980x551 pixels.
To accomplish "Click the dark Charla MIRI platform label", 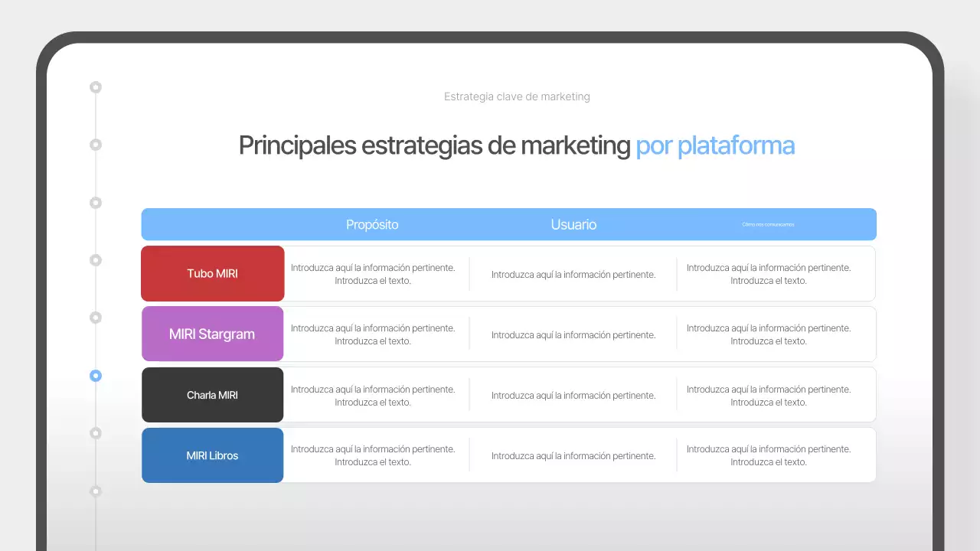I will 212,394.
